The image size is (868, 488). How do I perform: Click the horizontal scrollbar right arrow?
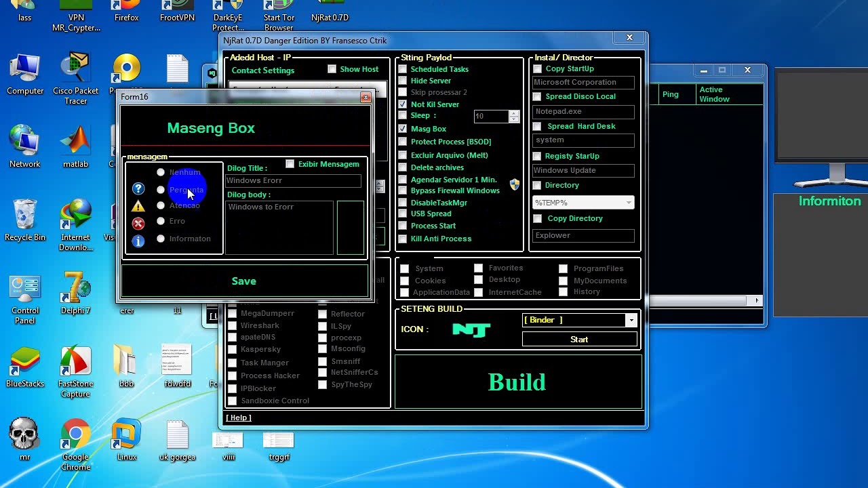coord(757,300)
